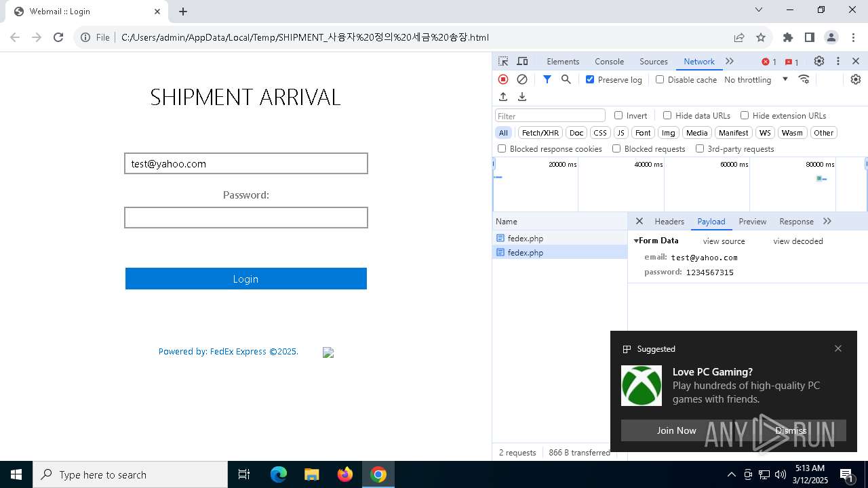Viewport: 868px width, 488px height.
Task: Check Blocked response cookies
Action: [502, 148]
